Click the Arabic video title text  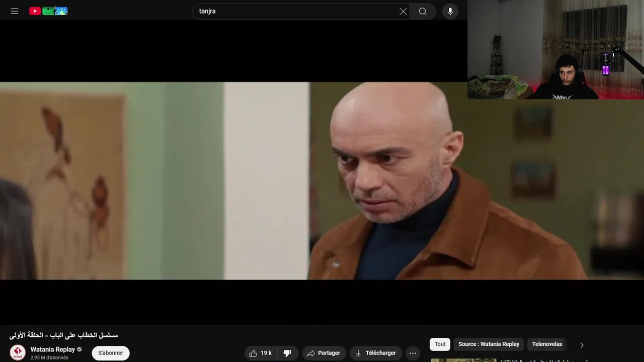(x=63, y=335)
